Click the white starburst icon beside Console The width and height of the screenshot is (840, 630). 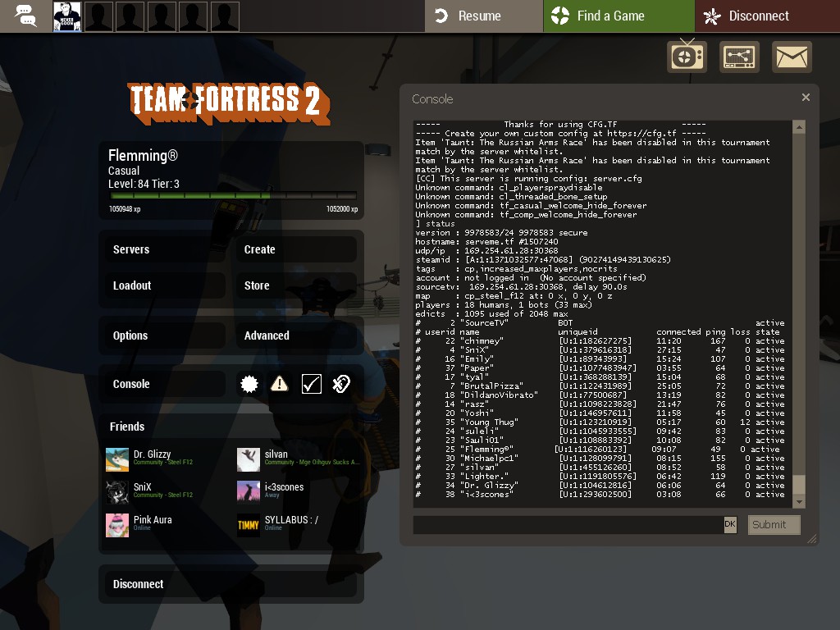(x=249, y=384)
